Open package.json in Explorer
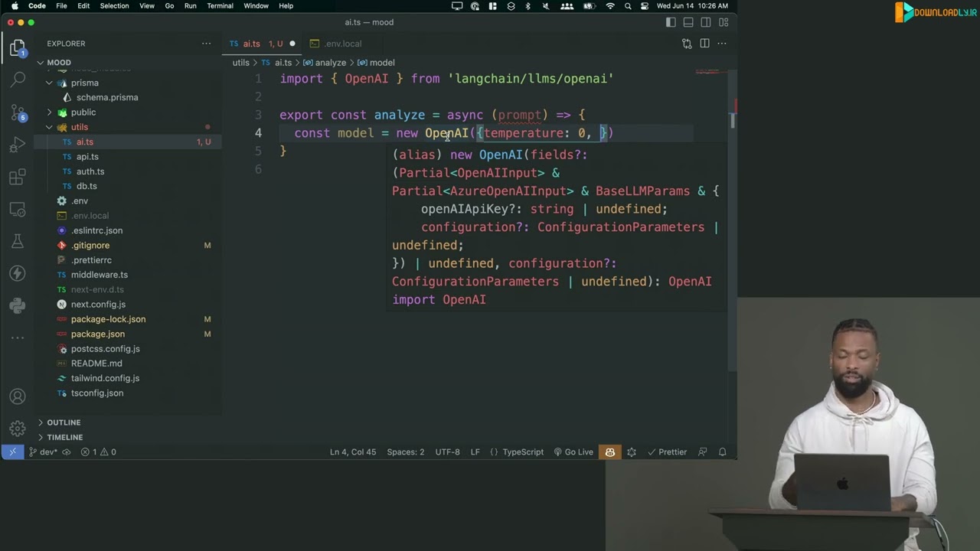The height and width of the screenshot is (551, 980). [98, 334]
